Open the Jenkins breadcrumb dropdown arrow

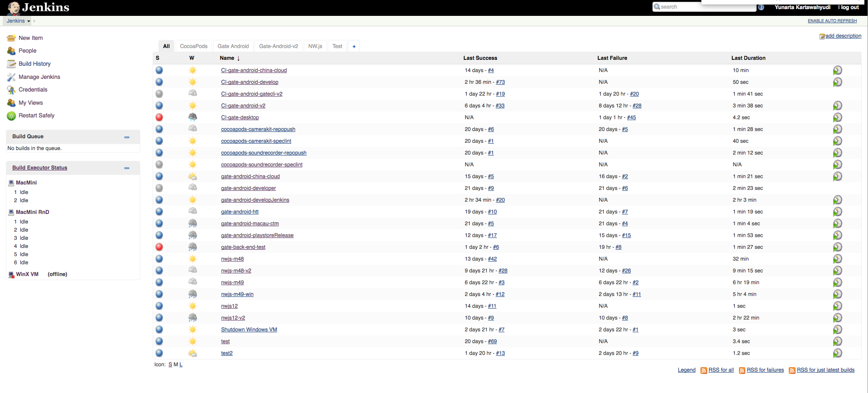pyautogui.click(x=29, y=21)
